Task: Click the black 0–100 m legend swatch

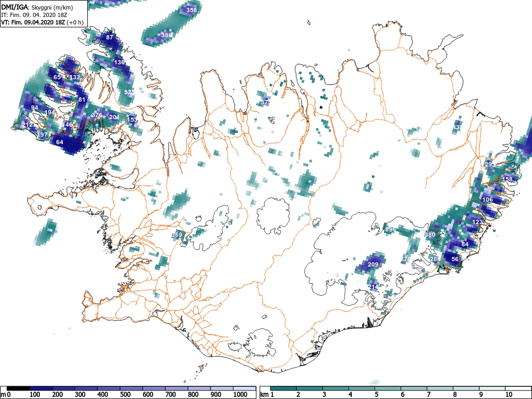Action: (x=18, y=388)
